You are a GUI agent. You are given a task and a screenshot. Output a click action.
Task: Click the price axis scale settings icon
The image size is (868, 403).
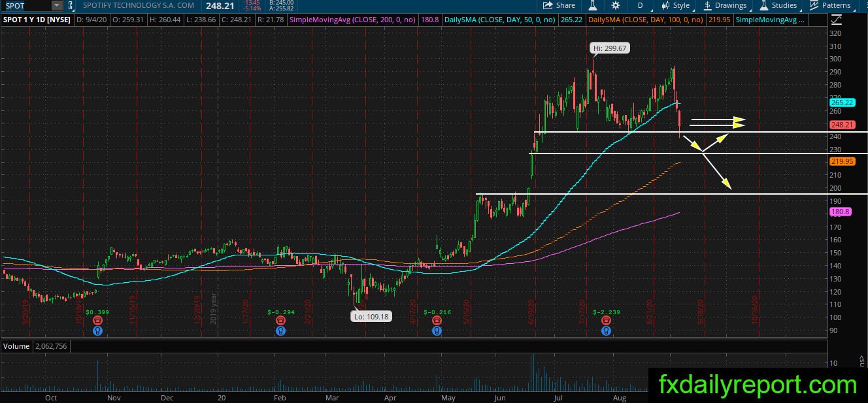pyautogui.click(x=838, y=20)
